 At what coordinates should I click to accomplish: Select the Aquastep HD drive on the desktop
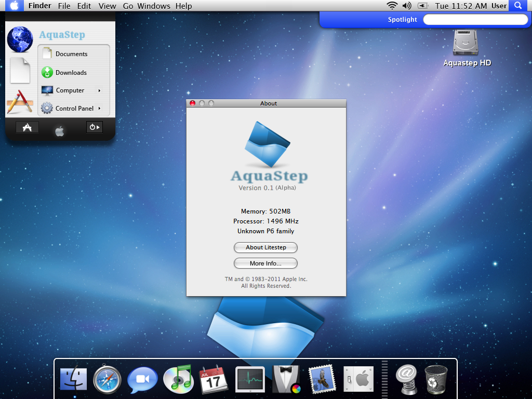[467, 48]
